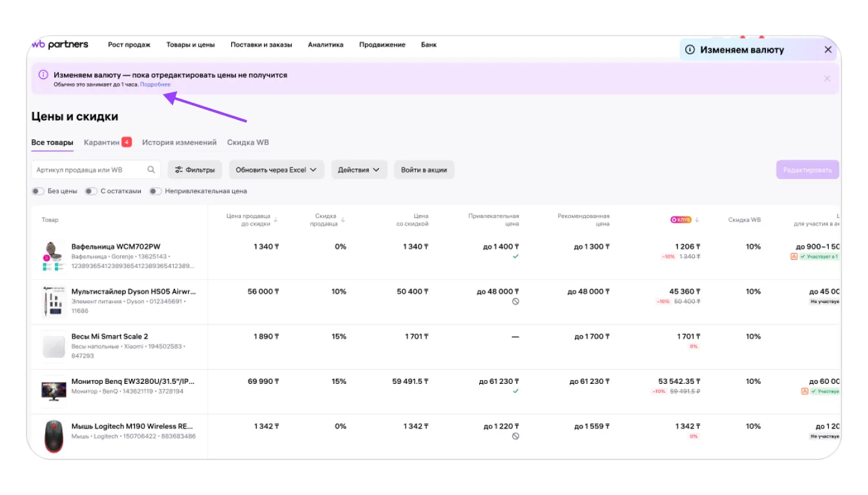Toggle the 'Без цены' switch
868x495 pixels.
(38, 191)
